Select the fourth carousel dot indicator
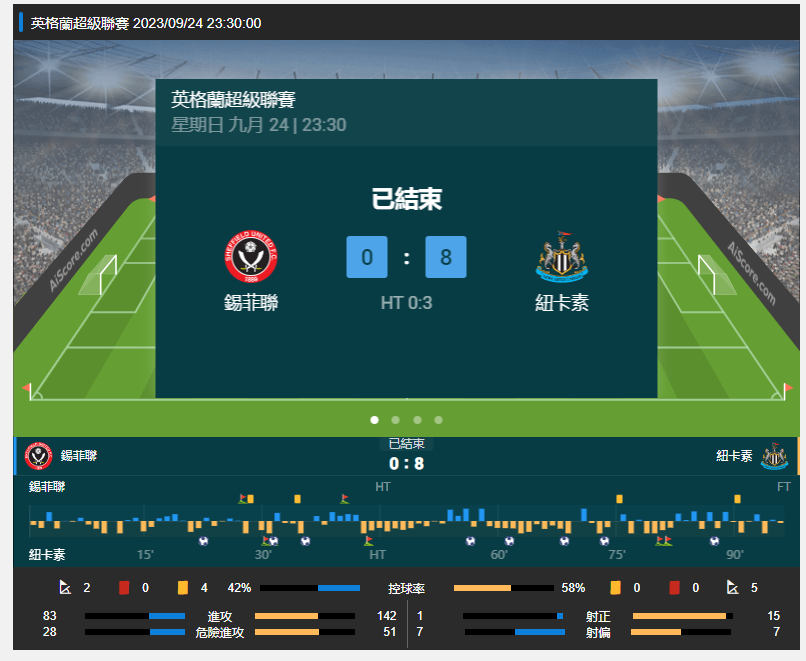Viewport: 806px width, 661px height. [438, 420]
